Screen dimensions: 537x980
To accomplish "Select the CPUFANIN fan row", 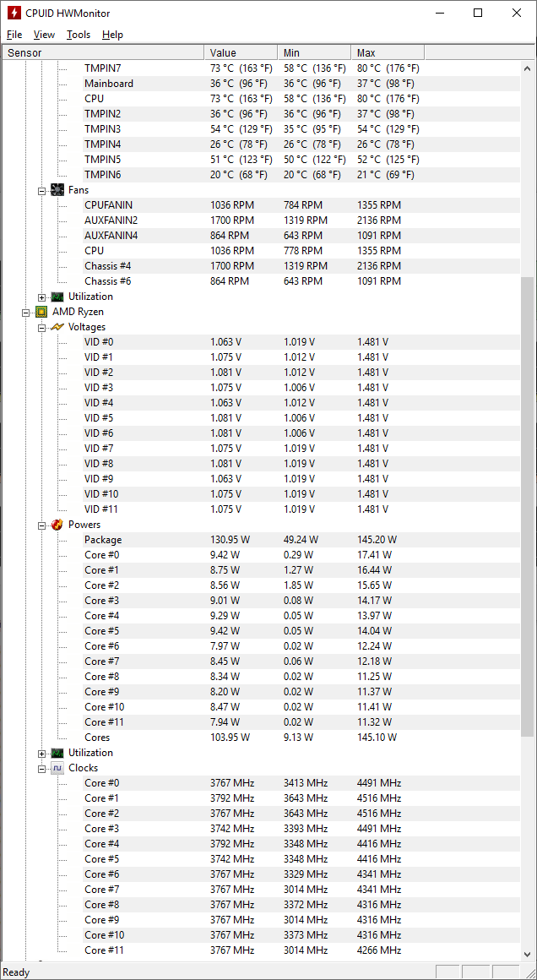I will point(301,205).
